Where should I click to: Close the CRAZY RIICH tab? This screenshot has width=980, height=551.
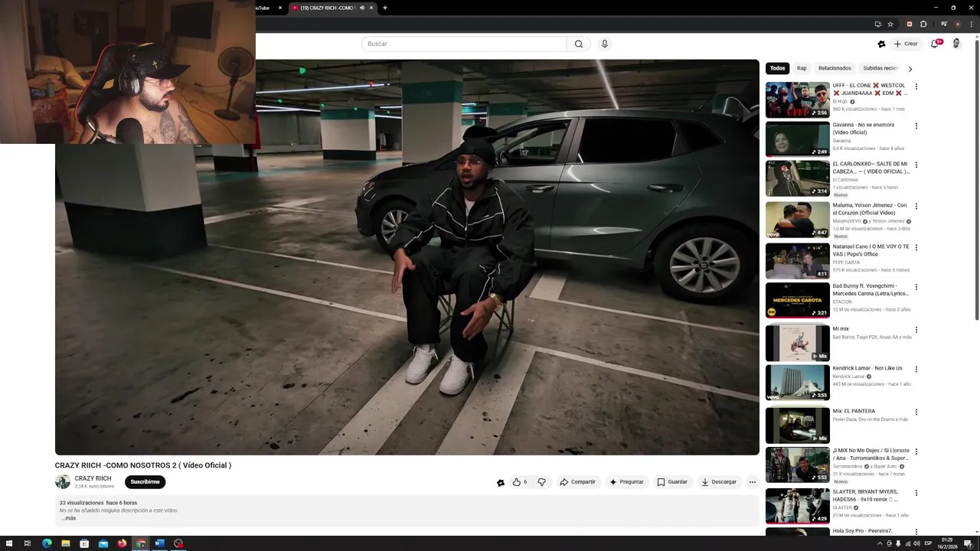(x=371, y=8)
